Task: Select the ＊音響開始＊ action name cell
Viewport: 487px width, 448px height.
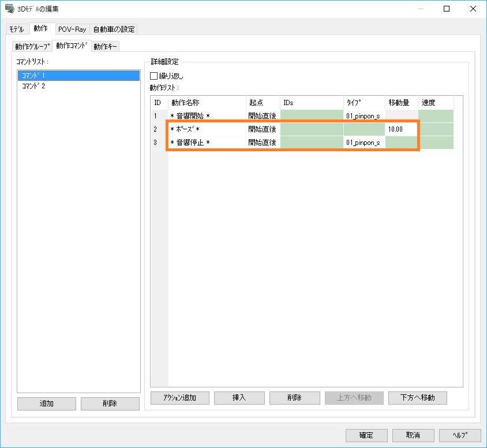Action: [x=207, y=116]
